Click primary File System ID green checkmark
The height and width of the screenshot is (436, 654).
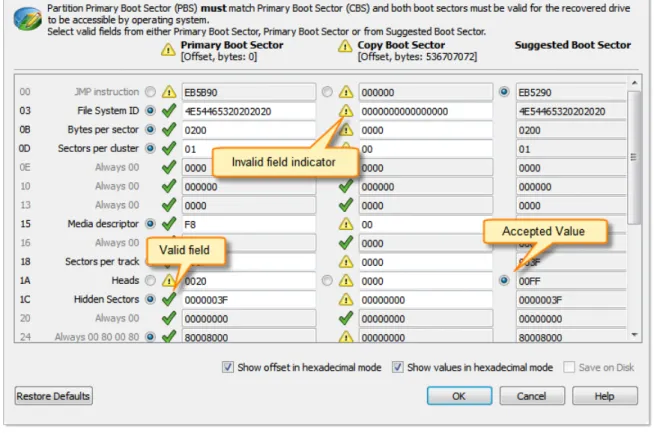point(169,111)
